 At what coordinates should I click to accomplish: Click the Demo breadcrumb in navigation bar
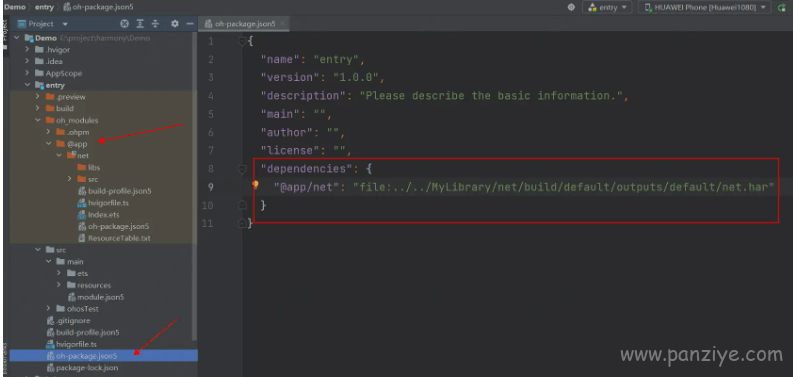pos(14,7)
